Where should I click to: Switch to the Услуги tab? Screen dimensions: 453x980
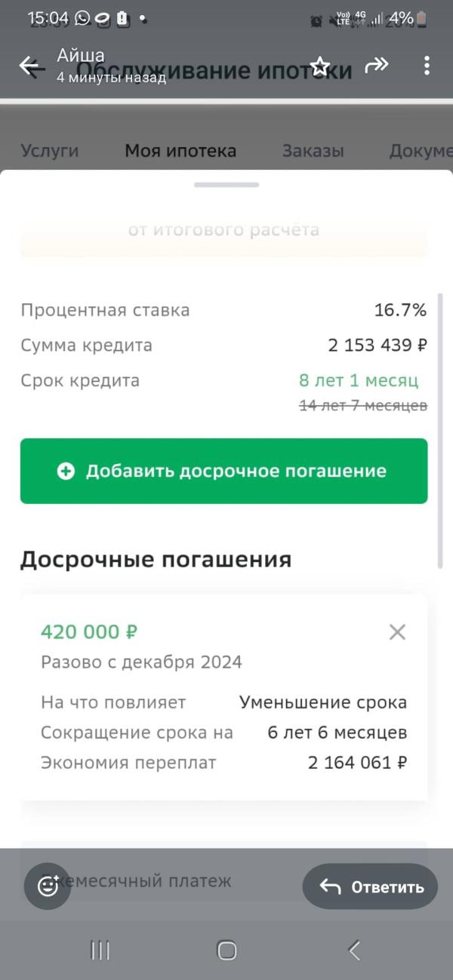click(49, 151)
